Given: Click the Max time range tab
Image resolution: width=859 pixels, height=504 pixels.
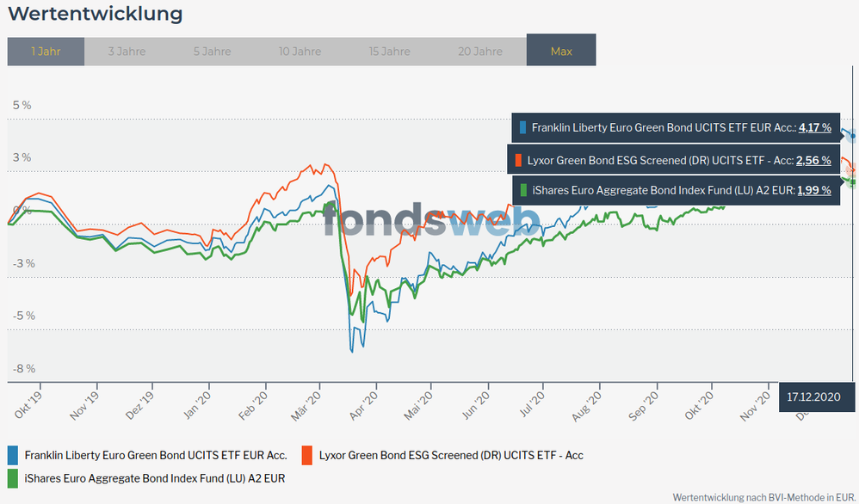Looking at the screenshot, I should point(561,52).
